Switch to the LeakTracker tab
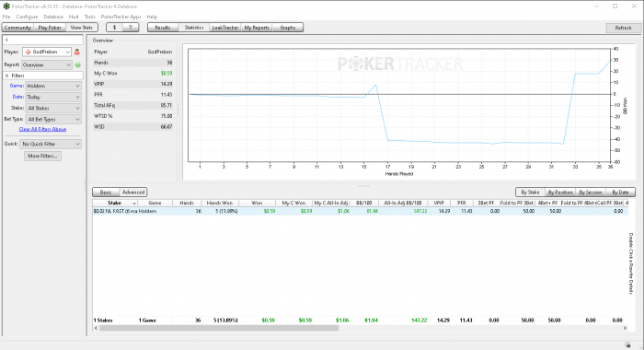644x350 pixels. [225, 28]
